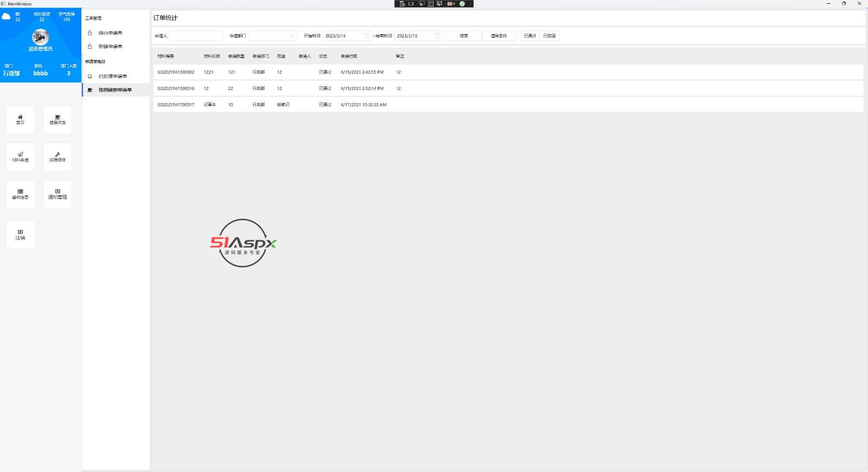Image resolution: width=868 pixels, height=472 pixels.
Task: Click the 备注 column header
Action: pyautogui.click(x=400, y=56)
